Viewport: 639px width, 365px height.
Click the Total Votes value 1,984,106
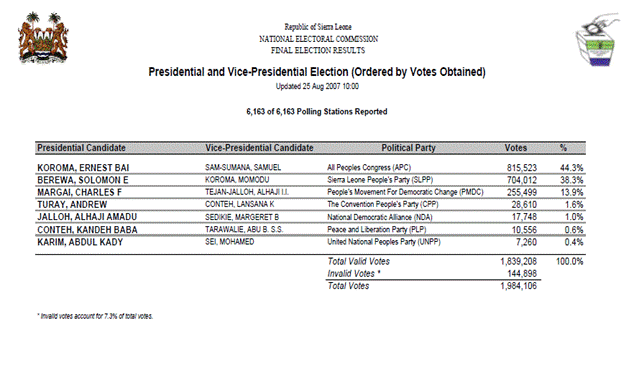click(518, 286)
